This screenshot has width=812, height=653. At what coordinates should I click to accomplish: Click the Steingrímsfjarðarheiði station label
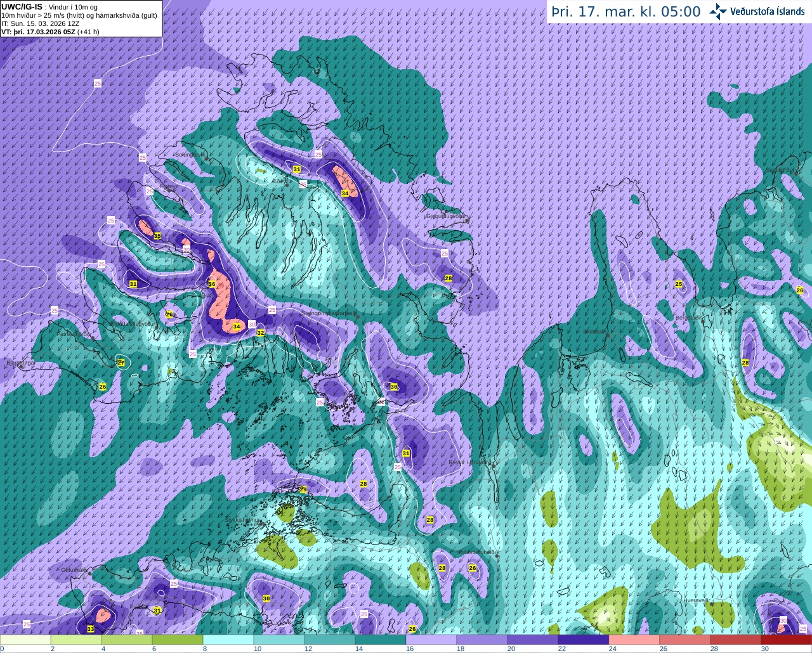pos(329,313)
